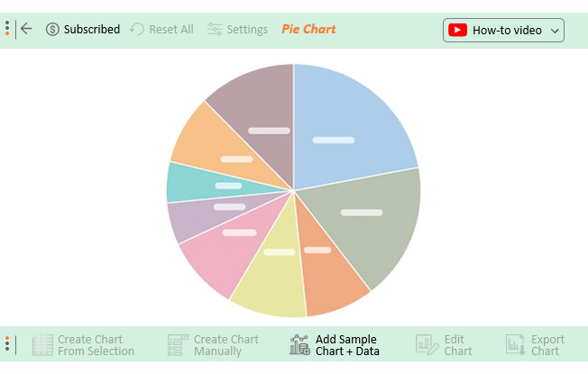Click the Subscribed dollar icon
Screen dimensions: 588x374
tap(52, 29)
